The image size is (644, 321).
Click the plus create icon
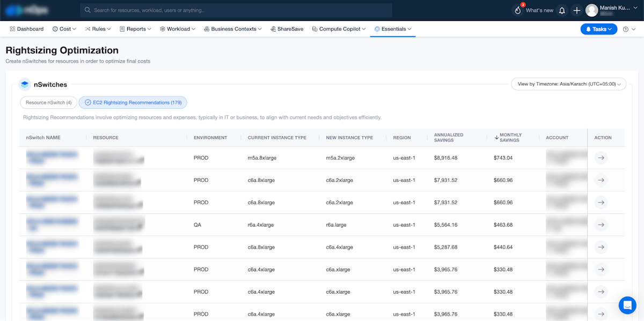click(x=576, y=10)
